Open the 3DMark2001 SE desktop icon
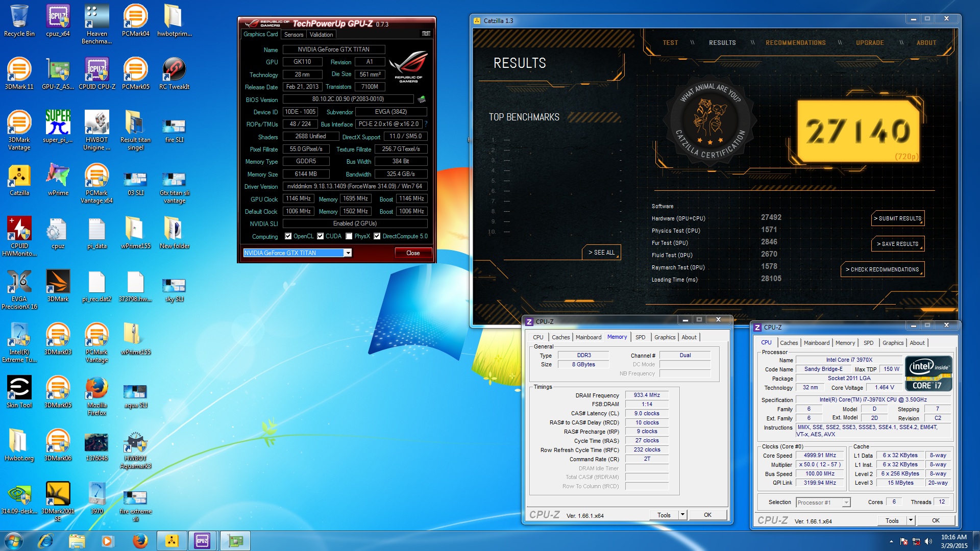 pyautogui.click(x=58, y=502)
